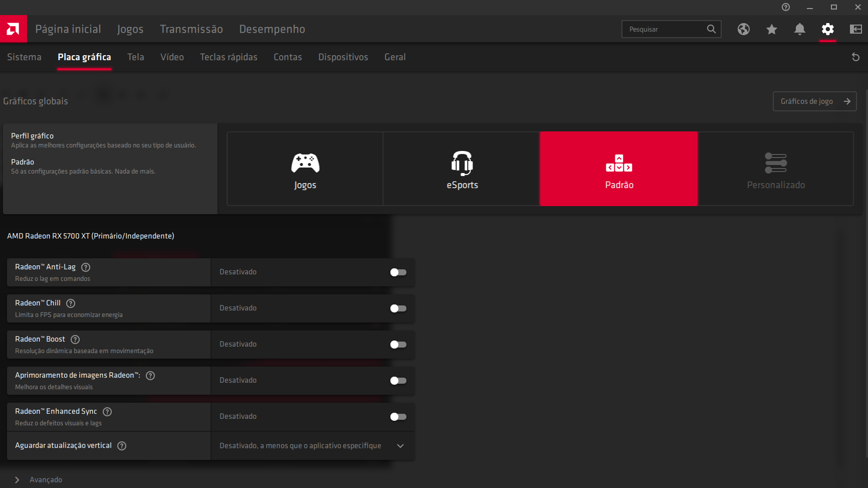Image resolution: width=868 pixels, height=488 pixels.
Task: Expand the Avançado section
Action: [39, 480]
